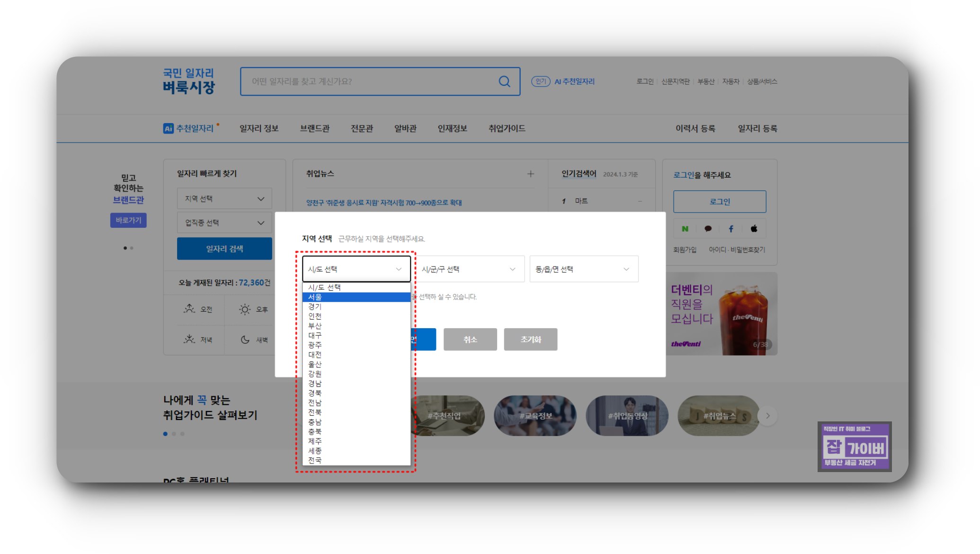Click the 초기화 reset button
Viewport: 980px width, 554px height.
(x=530, y=340)
